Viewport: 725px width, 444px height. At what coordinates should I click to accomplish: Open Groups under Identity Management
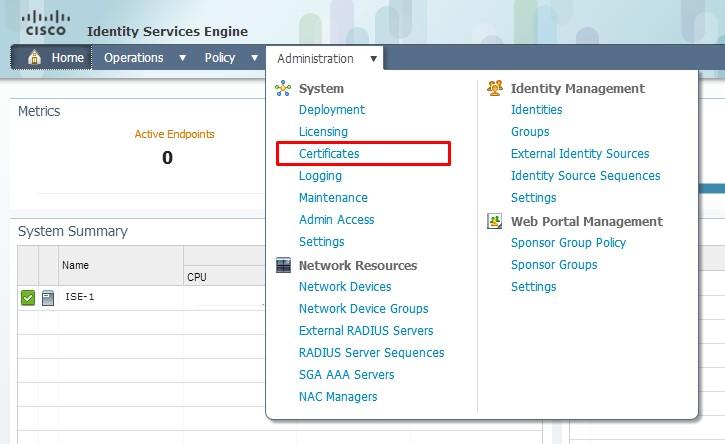click(530, 132)
